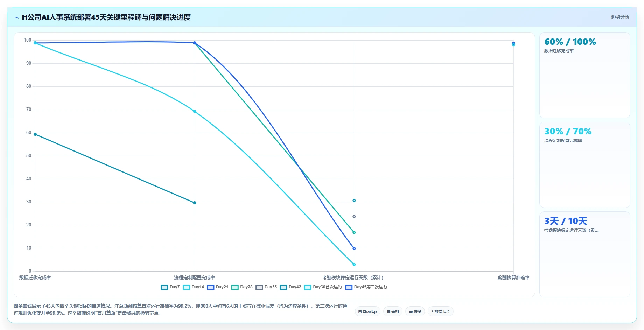Click the 趋势分析 label in header

620,17
